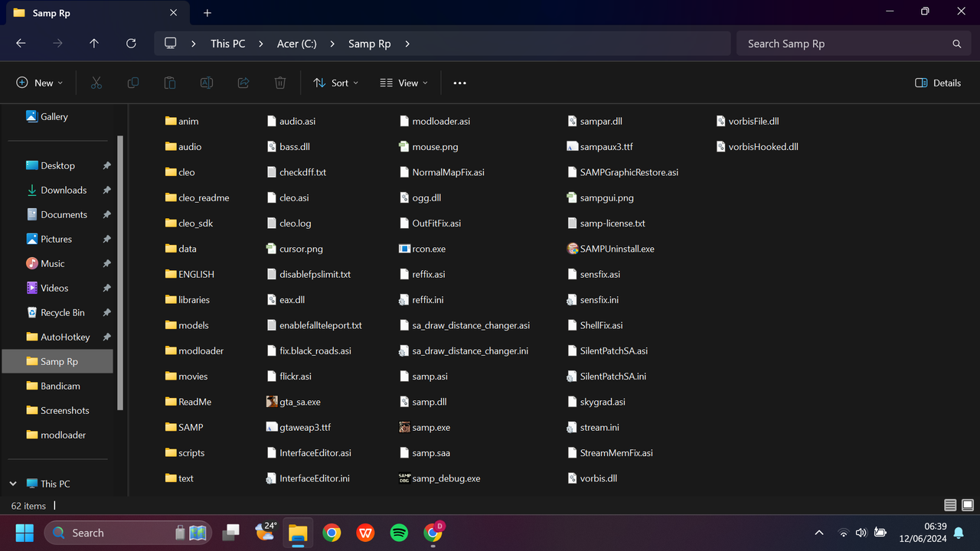Toggle the Details pane
Image resolution: width=980 pixels, height=551 pixels.
tap(938, 83)
